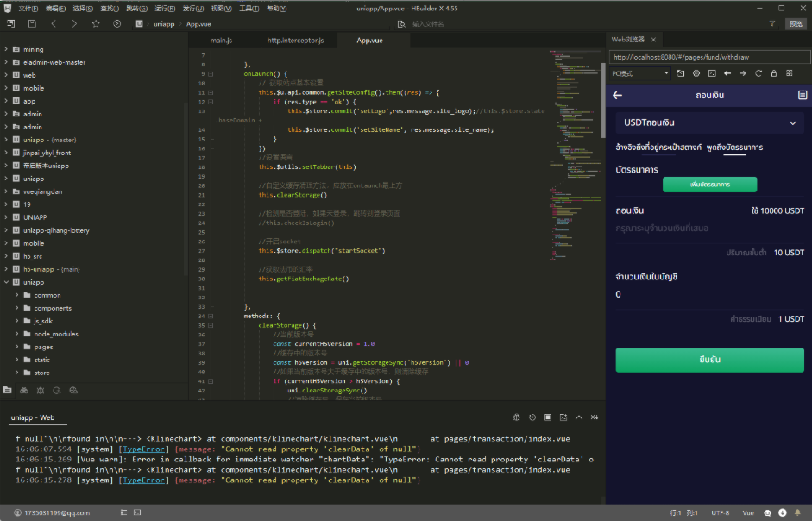Open the USDT currency dropdown in withdraw page

[710, 122]
